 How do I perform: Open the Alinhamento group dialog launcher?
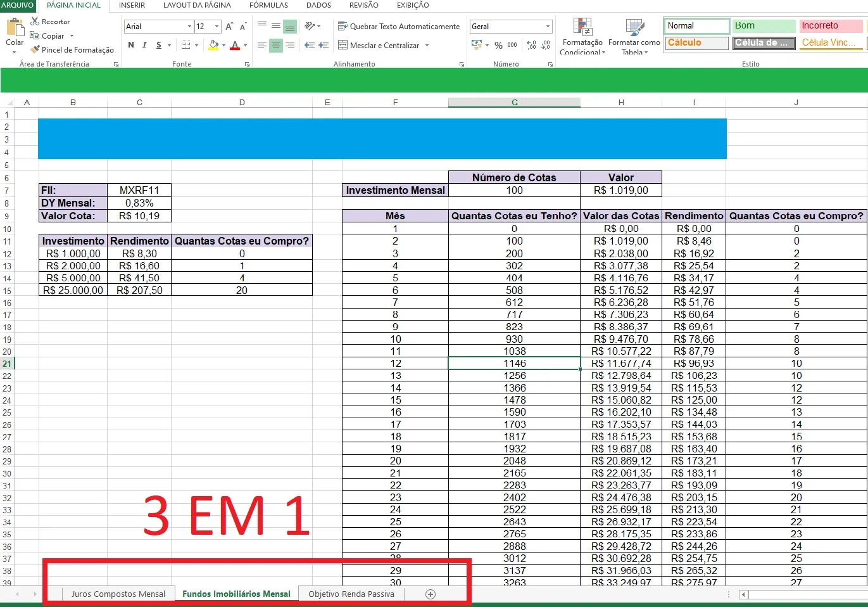tap(462, 64)
